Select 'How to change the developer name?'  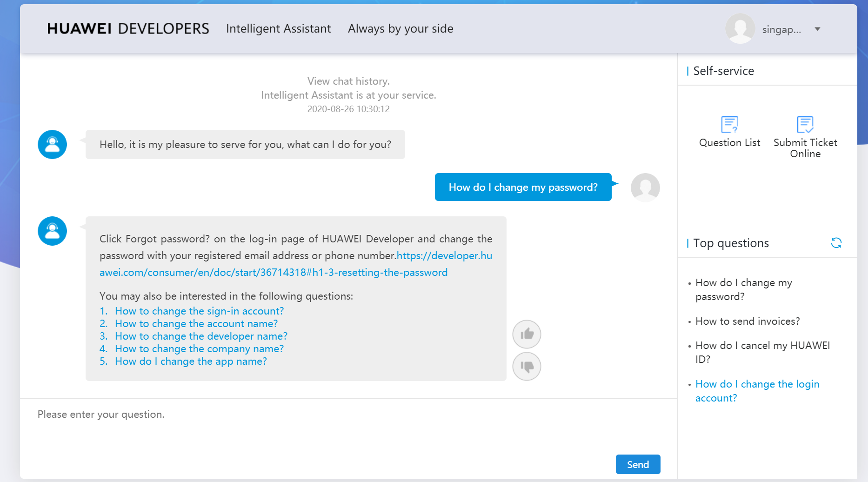[201, 336]
